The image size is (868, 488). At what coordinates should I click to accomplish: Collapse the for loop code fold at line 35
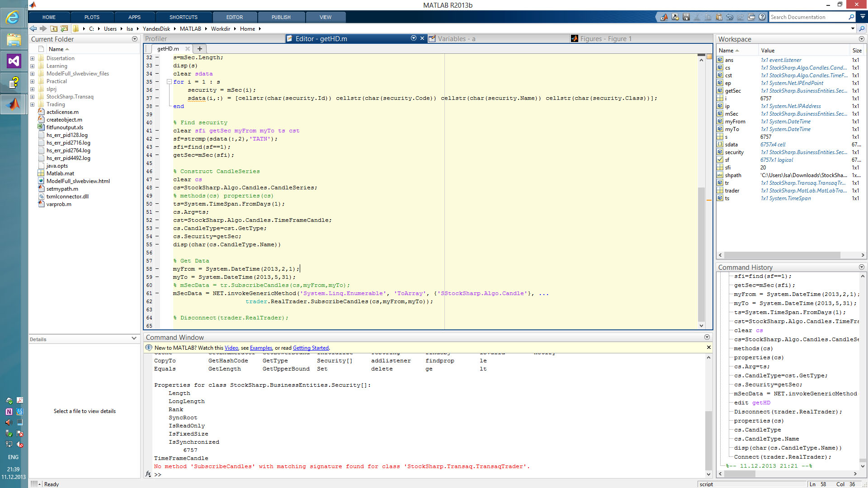coord(169,82)
